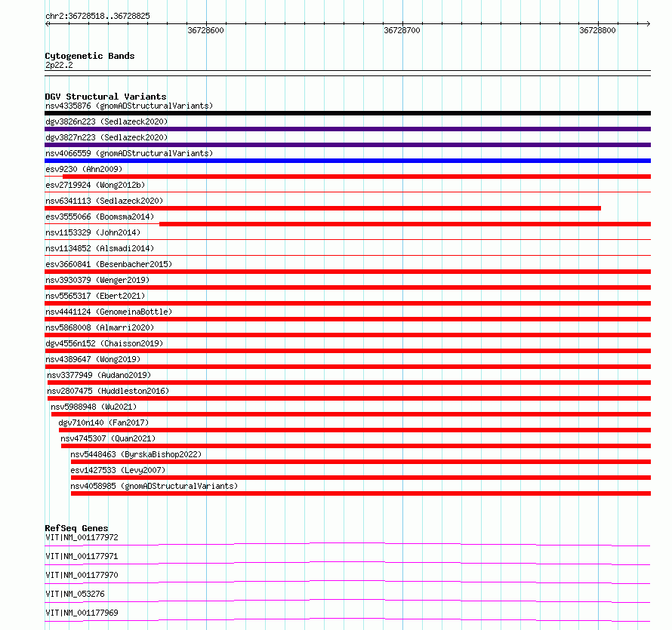
Task: Select variant nsv5868008 (Almarri2020) label
Action: click(100, 327)
